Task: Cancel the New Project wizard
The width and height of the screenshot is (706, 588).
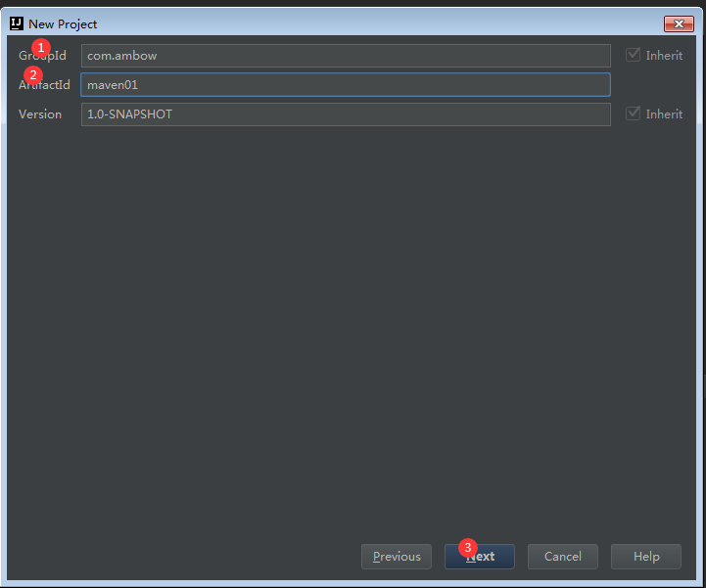Action: coord(563,557)
